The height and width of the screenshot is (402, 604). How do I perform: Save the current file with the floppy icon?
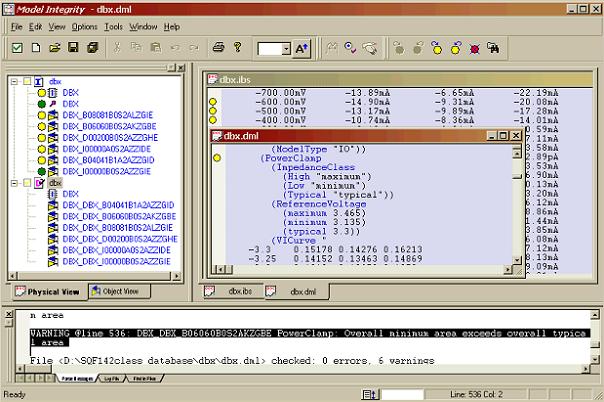coord(73,47)
